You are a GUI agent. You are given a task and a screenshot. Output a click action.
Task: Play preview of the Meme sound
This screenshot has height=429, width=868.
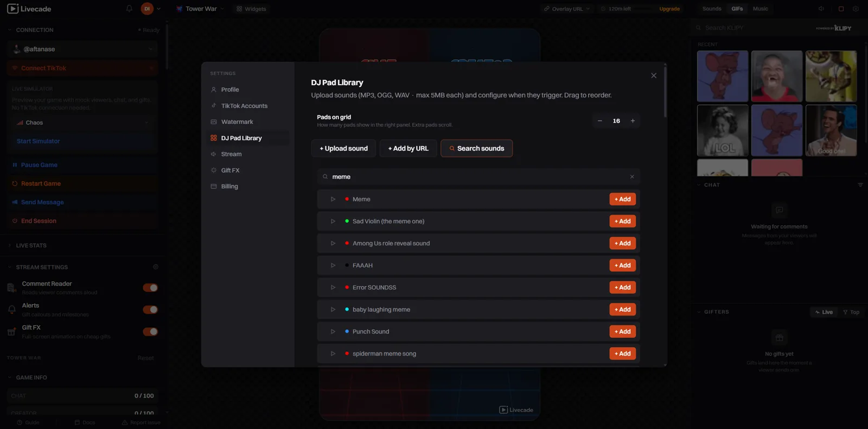click(x=333, y=199)
